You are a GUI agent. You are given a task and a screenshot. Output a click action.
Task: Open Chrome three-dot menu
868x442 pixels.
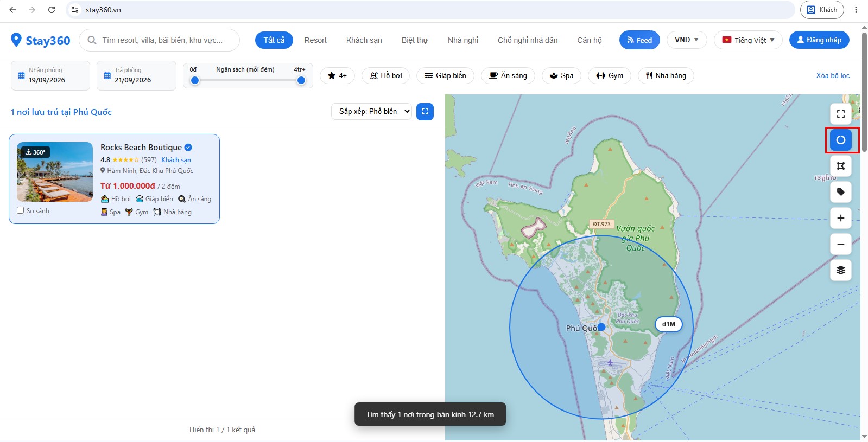point(856,10)
